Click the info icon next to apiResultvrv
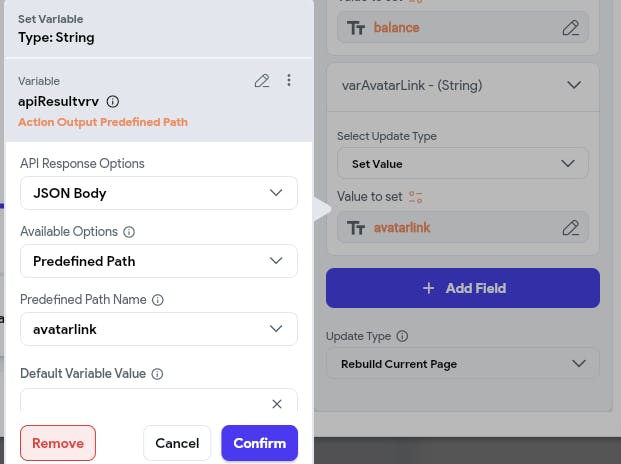Viewport: 621px width, 464px height. click(113, 101)
